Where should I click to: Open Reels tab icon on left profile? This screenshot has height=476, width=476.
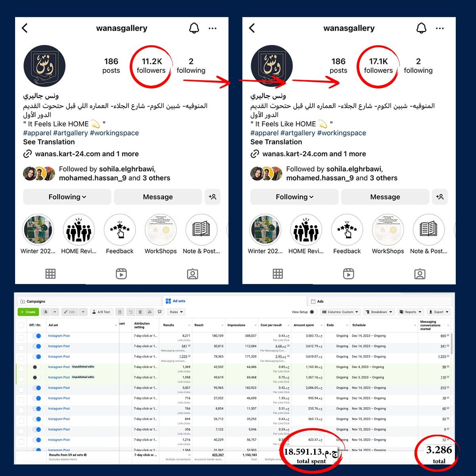(121, 274)
